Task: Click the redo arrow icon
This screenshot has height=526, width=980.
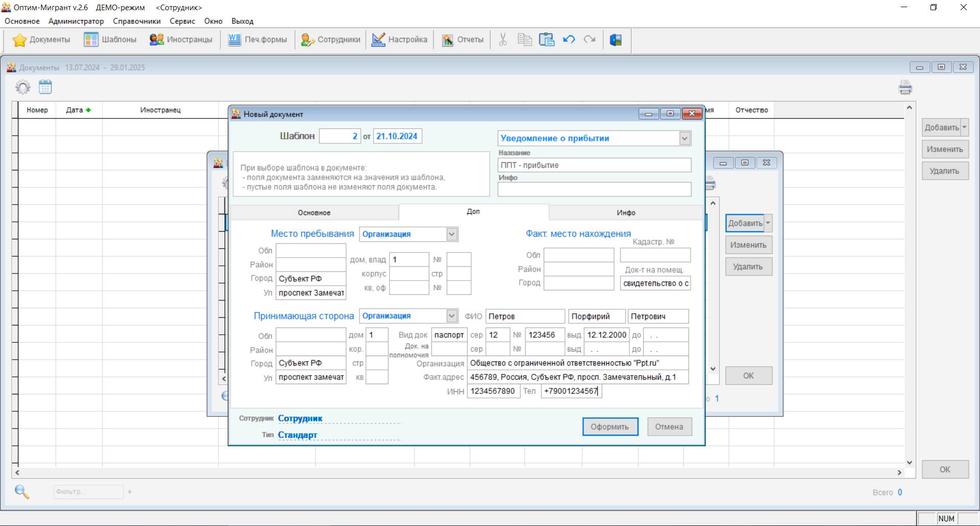Action: pyautogui.click(x=590, y=40)
